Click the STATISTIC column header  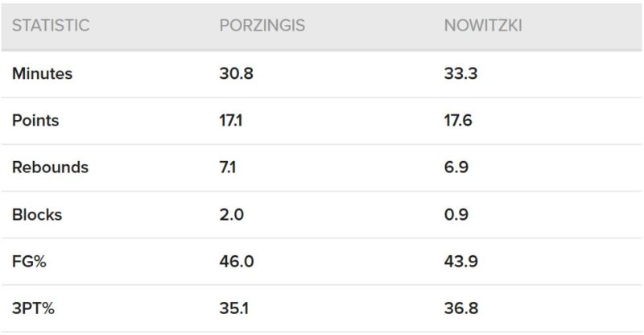pos(50,26)
